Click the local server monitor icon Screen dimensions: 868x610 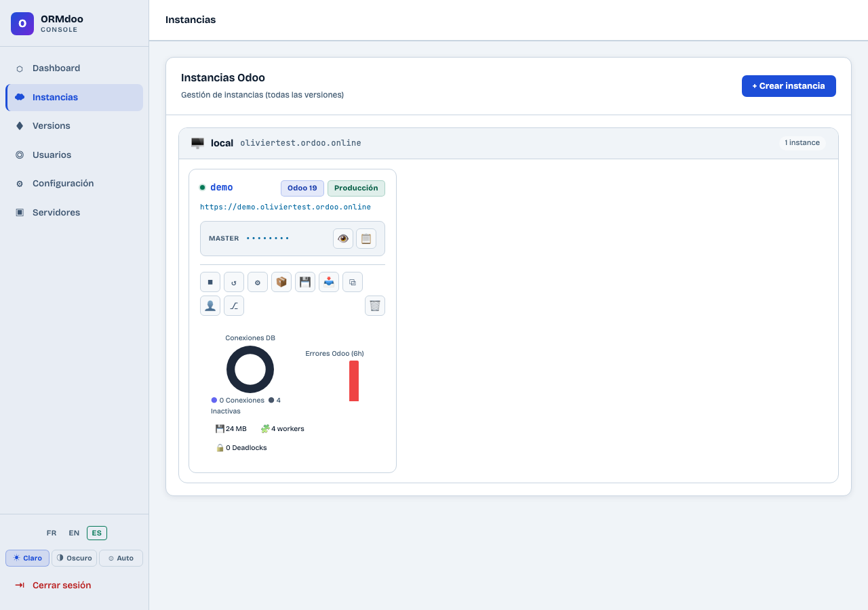197,143
